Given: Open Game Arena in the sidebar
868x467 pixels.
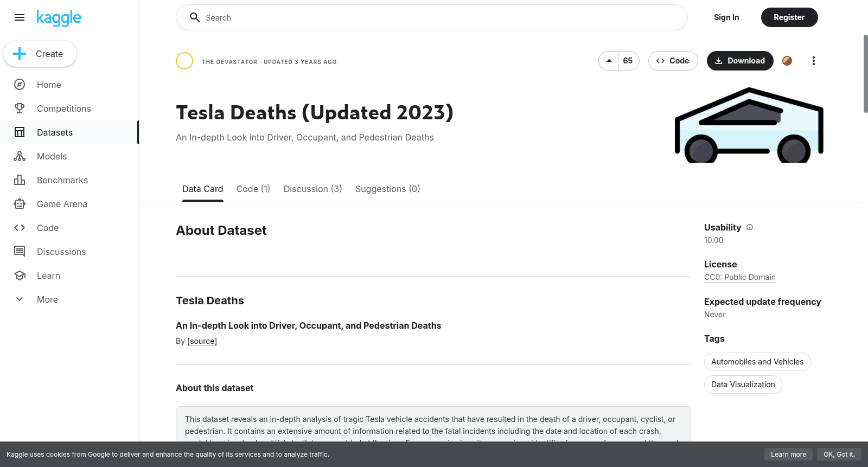Looking at the screenshot, I should 69,204.
